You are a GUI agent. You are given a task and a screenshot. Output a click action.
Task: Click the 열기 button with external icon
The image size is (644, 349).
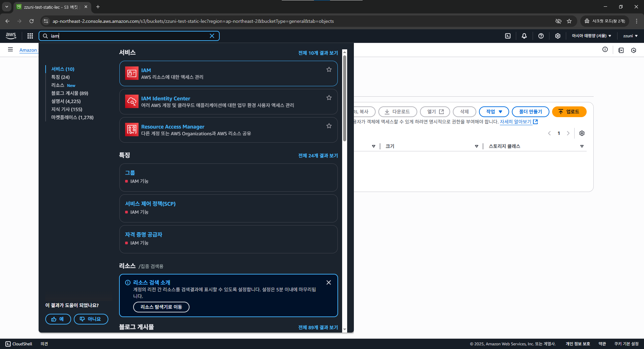click(x=435, y=112)
